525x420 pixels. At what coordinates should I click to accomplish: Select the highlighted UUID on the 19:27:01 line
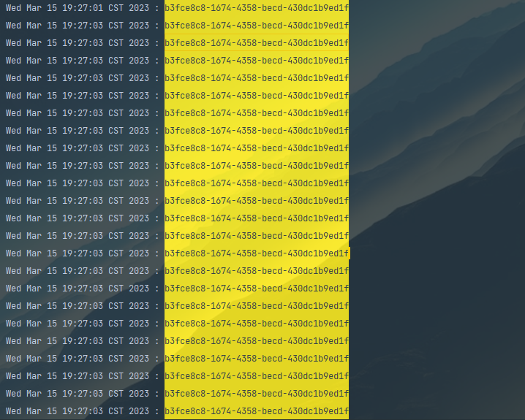257,8
